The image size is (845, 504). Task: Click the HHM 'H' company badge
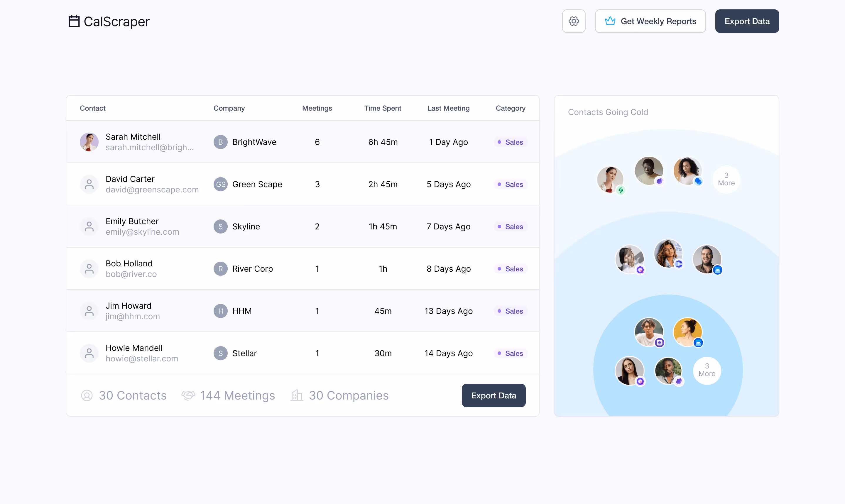coord(220,311)
